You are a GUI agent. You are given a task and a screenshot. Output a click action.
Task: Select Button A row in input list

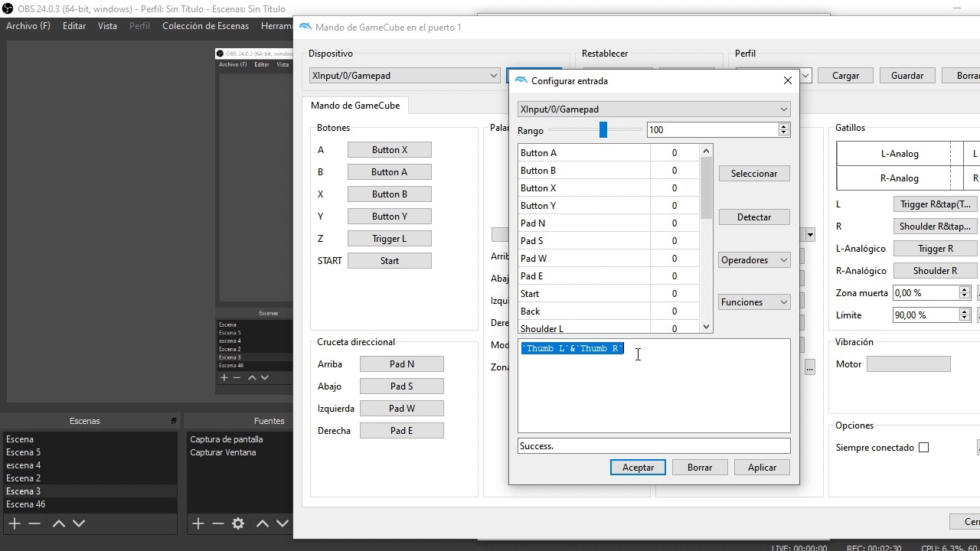609,153
